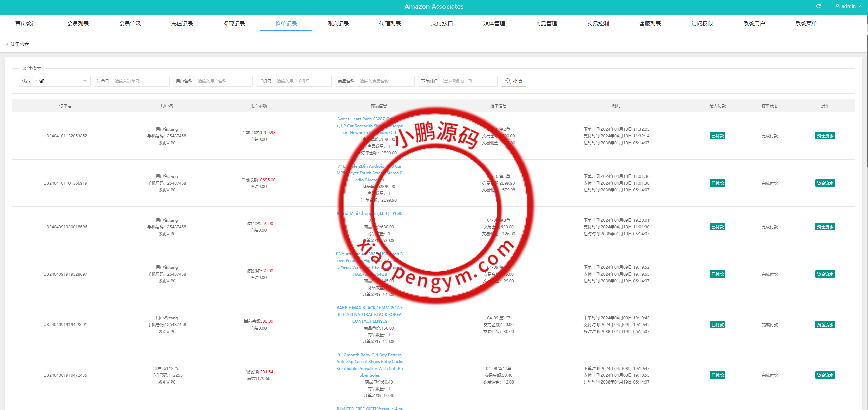The width and height of the screenshot is (868, 410).
Task: Select the 商品管理 menu item
Action: pyautogui.click(x=546, y=23)
